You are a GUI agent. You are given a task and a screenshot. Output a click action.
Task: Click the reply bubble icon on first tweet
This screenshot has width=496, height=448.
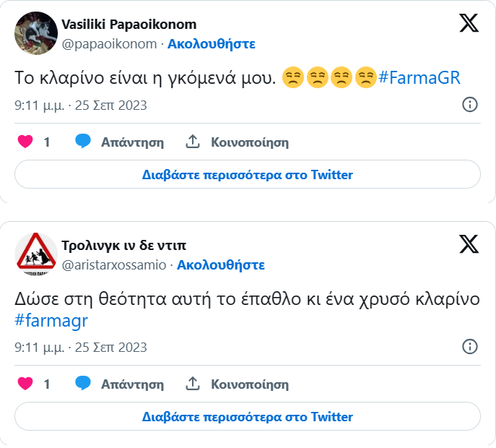pyautogui.click(x=83, y=142)
